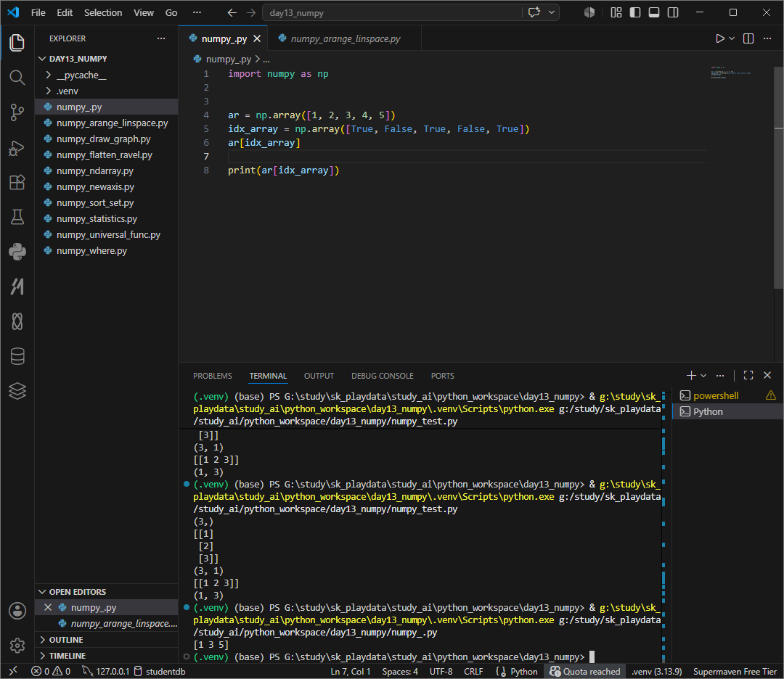784x679 pixels.
Task: Open the Source Control view
Action: pyautogui.click(x=17, y=112)
